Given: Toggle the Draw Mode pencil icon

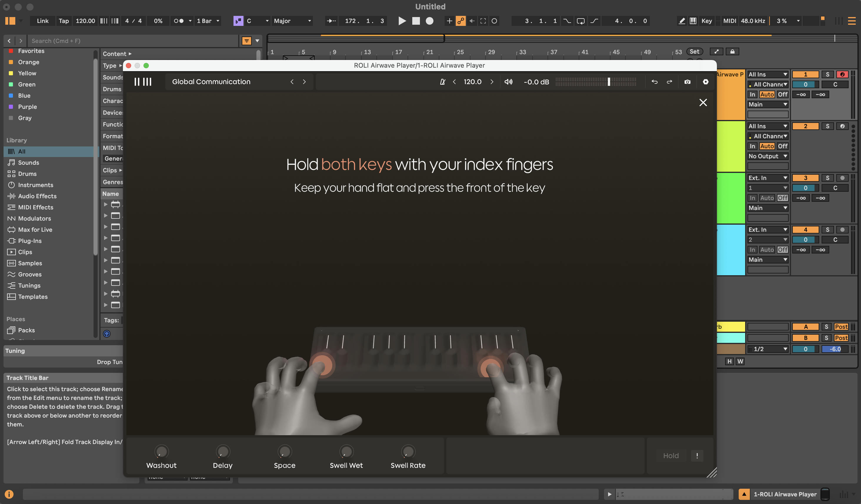Looking at the screenshot, I should [x=682, y=21].
